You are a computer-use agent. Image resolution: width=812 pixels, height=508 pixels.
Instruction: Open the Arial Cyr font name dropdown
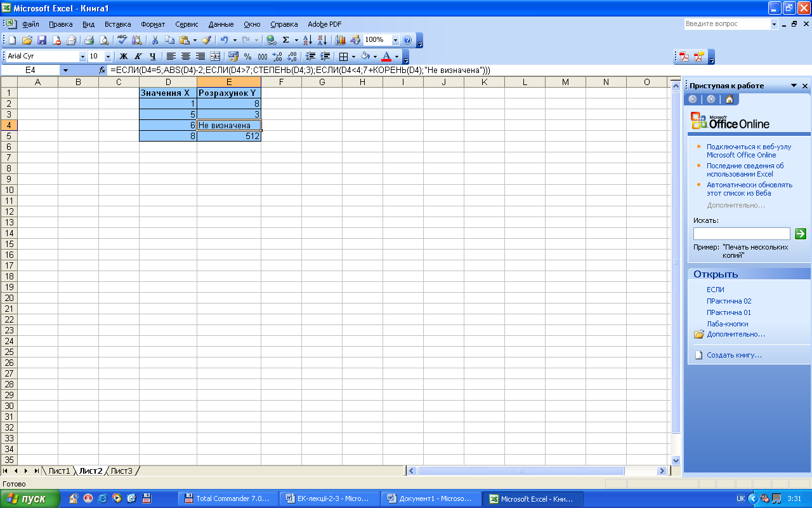click(x=82, y=57)
